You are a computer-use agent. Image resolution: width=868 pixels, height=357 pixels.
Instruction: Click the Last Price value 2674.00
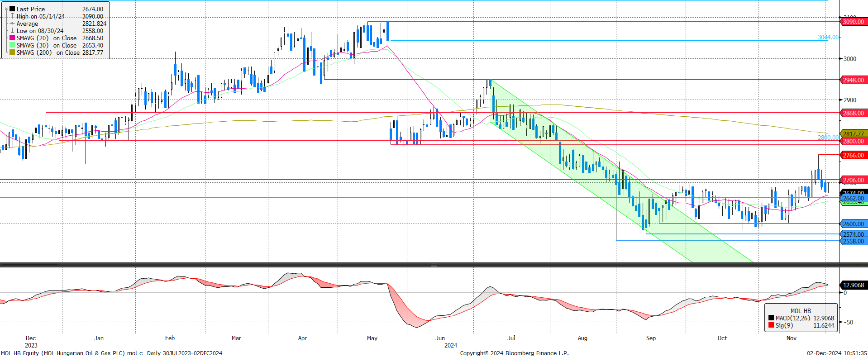(x=93, y=9)
